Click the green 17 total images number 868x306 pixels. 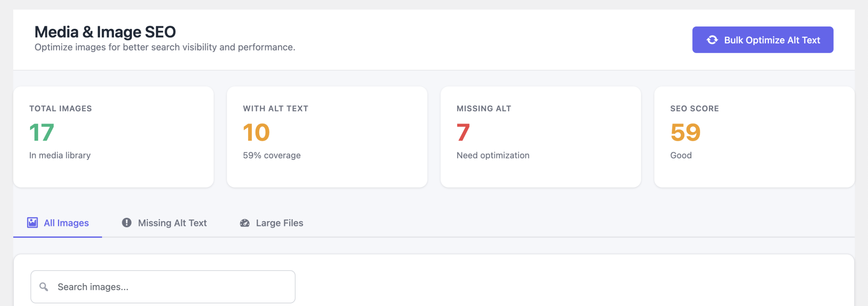[x=42, y=132]
